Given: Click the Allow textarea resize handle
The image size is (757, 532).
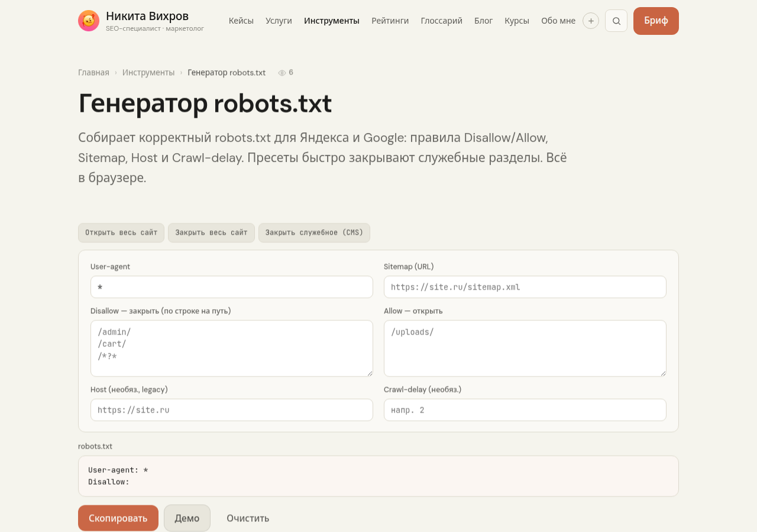Looking at the screenshot, I should pos(663,373).
